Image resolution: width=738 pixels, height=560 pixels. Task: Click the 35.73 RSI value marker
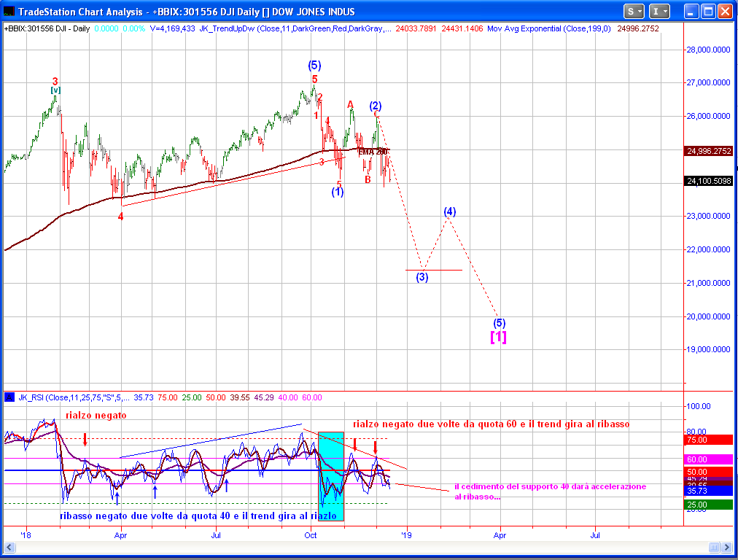pyautogui.click(x=709, y=491)
